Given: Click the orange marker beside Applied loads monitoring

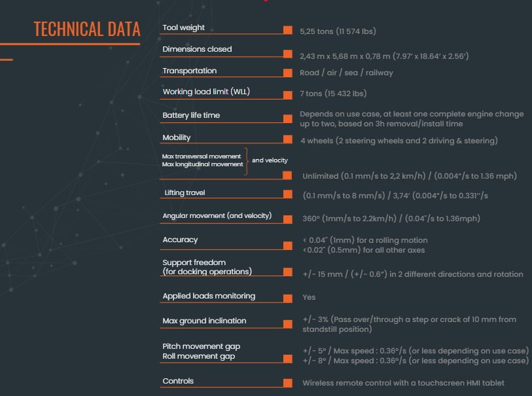Looking at the screenshot, I should coord(288,298).
